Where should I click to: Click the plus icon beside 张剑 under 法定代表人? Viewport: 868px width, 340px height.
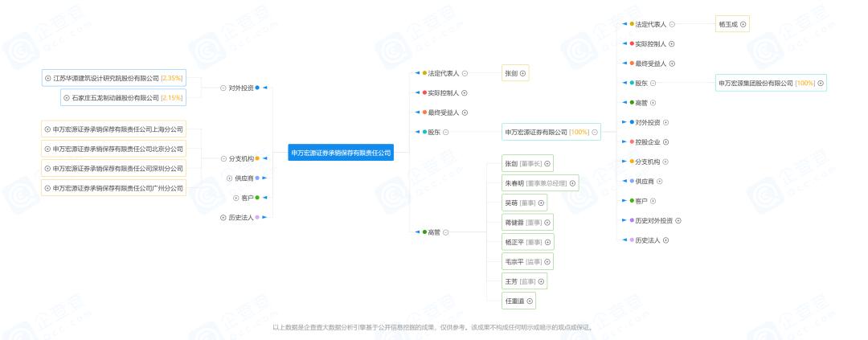[522, 73]
